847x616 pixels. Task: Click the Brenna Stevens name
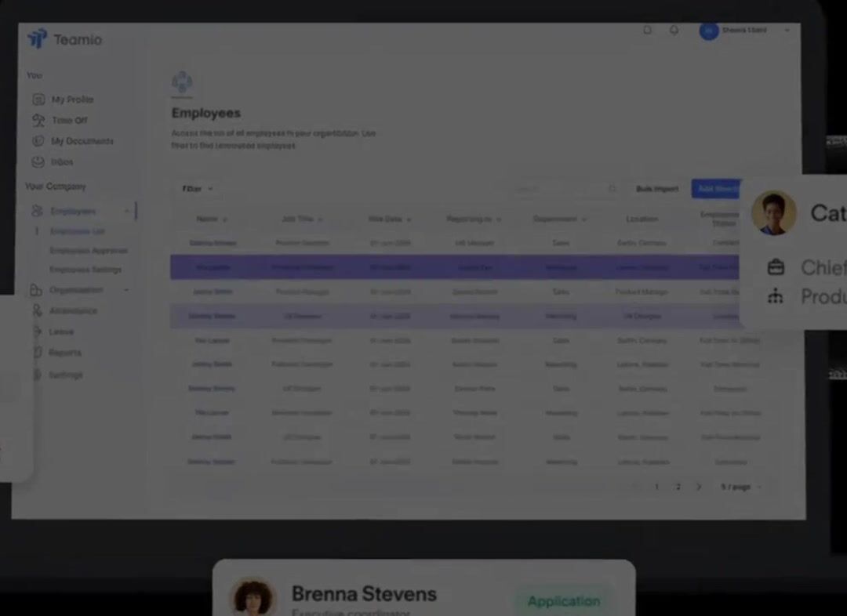pyautogui.click(x=364, y=594)
